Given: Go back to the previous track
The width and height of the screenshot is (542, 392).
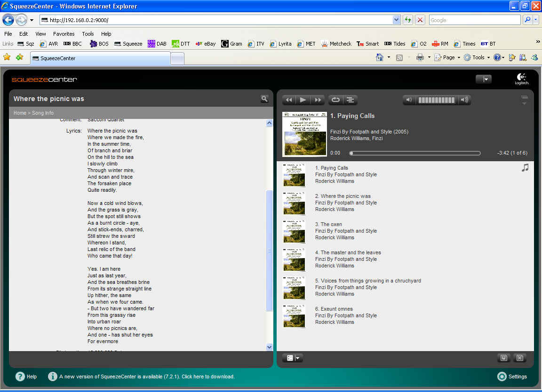Looking at the screenshot, I should 289,100.
